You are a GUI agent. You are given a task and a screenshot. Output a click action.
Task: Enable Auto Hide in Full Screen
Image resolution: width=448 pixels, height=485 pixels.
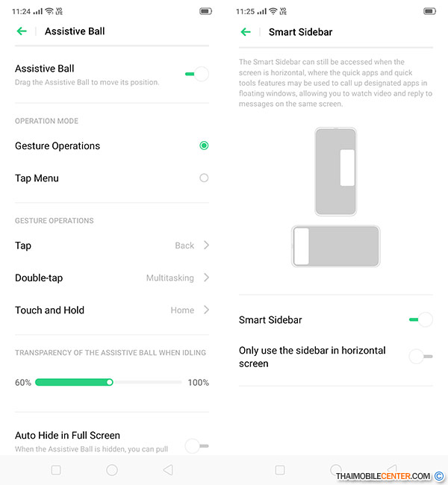197,445
